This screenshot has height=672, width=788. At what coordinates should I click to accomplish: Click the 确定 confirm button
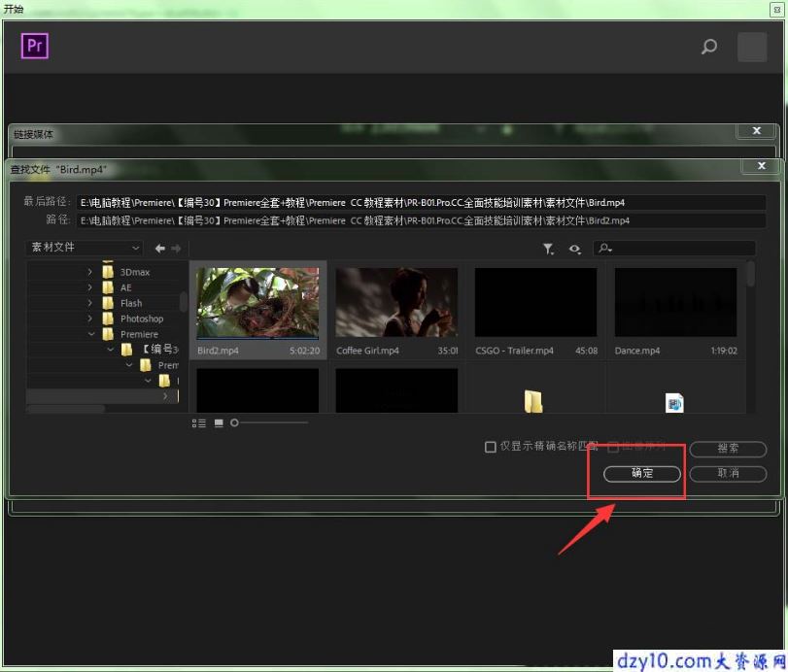click(x=641, y=474)
